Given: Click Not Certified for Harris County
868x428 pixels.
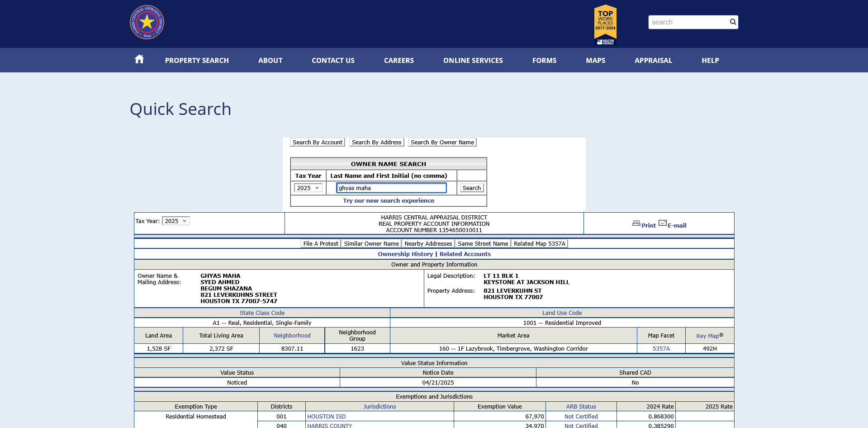Looking at the screenshot, I should (581, 425).
